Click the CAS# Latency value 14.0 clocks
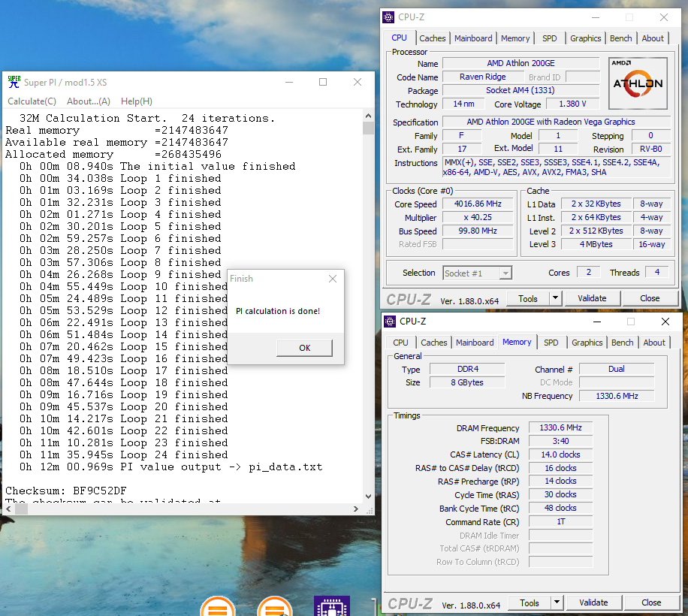 tap(560, 454)
